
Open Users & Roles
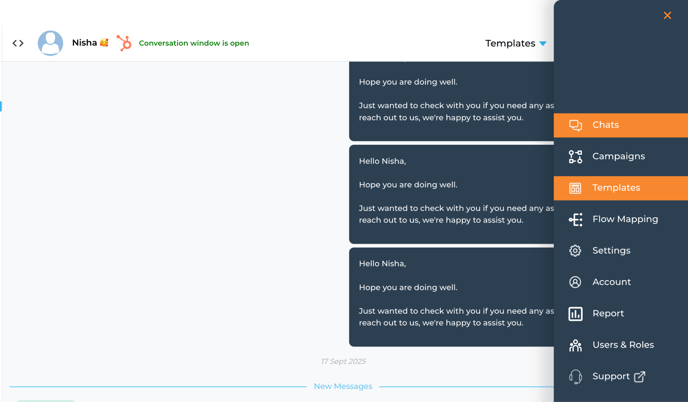click(x=621, y=345)
